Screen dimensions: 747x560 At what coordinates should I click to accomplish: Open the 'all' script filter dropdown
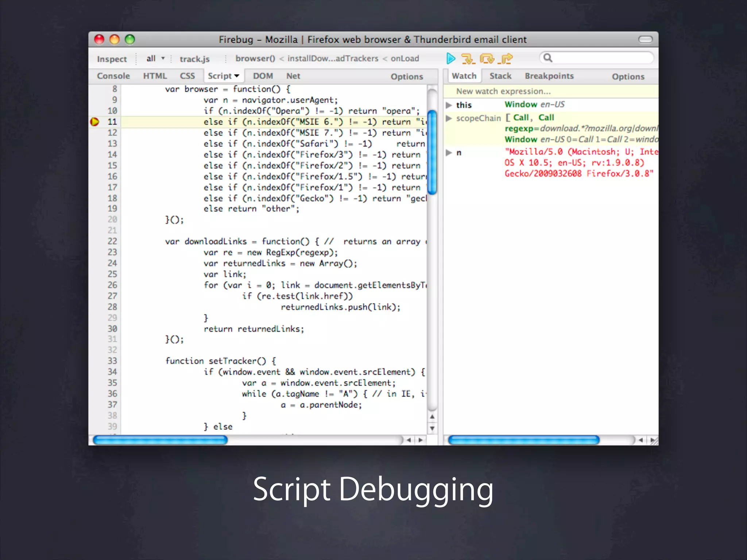[x=155, y=58]
